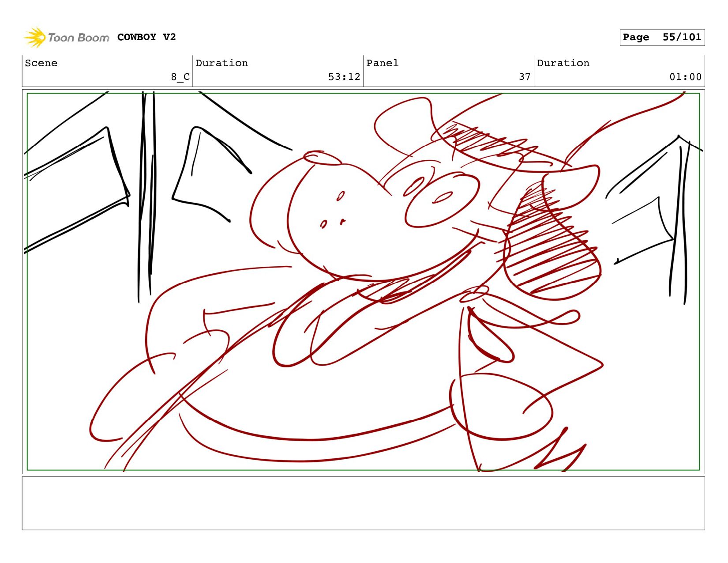Viewport: 728px width, 563px height.
Task: Select the scene duration value "53:12"
Action: pyautogui.click(x=344, y=77)
